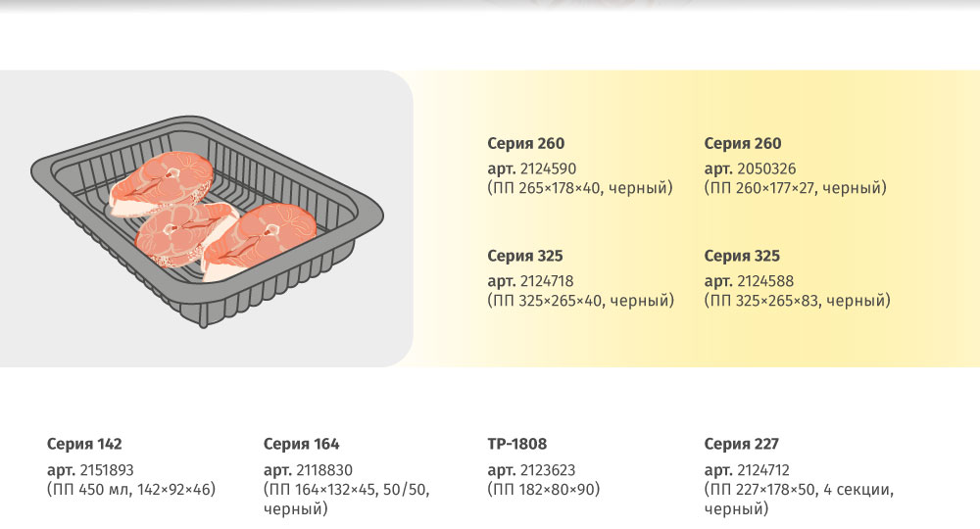Click the ПП 450 мл 142×92×46 description
The image size is (980, 529).
pyautogui.click(x=131, y=489)
